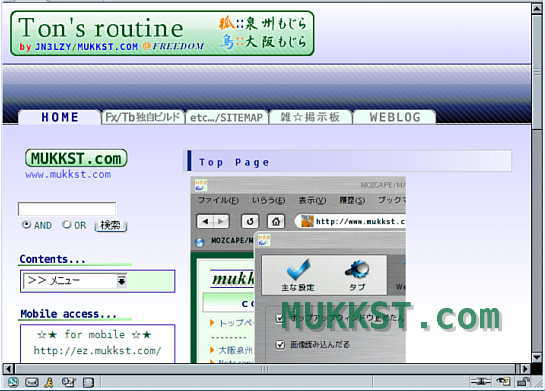Open Navigator from the status bar component icons

[x=13, y=382]
